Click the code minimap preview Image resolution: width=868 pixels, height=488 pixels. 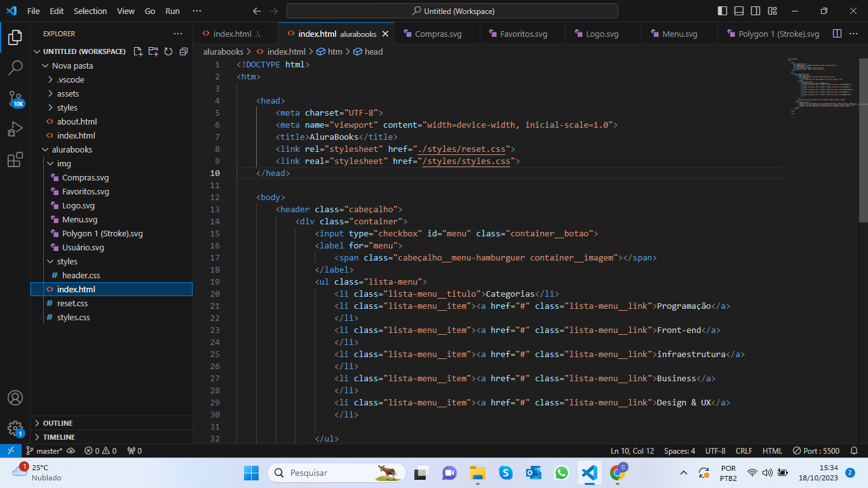click(x=823, y=86)
